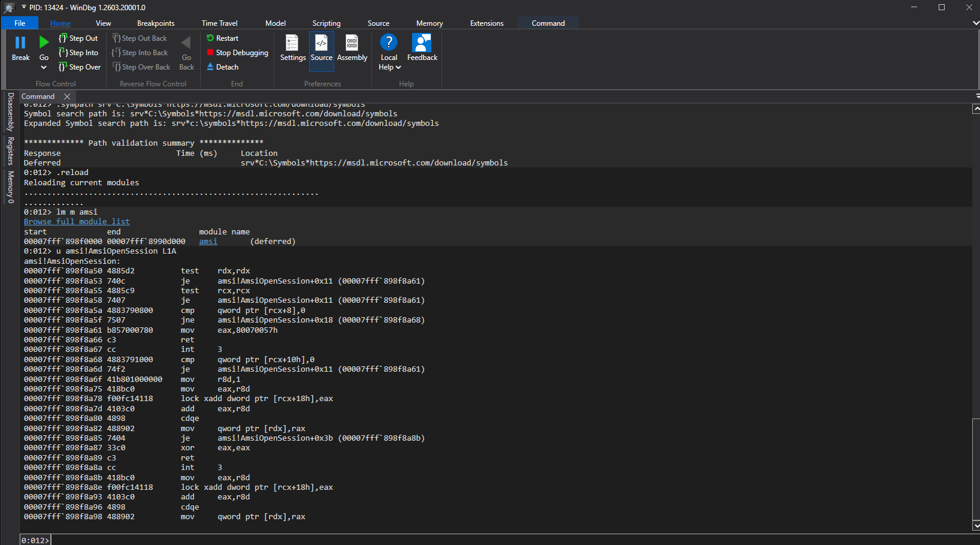
Task: Open the File menu
Action: (x=20, y=23)
